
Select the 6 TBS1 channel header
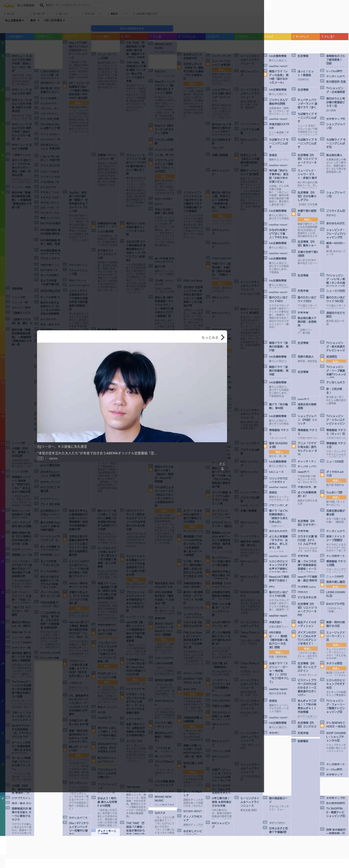(x=134, y=36)
